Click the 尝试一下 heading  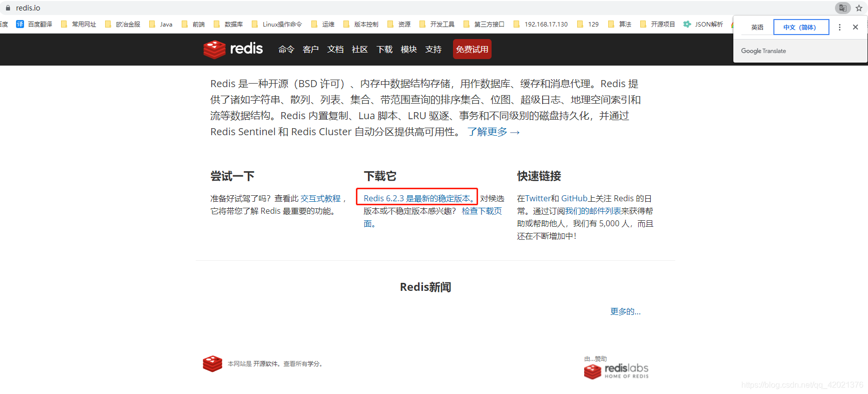pyautogui.click(x=232, y=176)
